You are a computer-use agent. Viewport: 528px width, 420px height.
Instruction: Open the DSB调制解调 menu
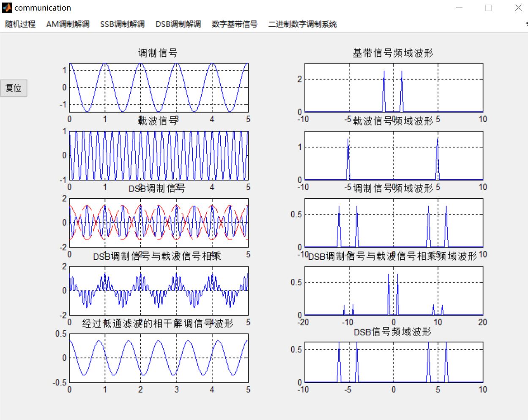coord(178,24)
